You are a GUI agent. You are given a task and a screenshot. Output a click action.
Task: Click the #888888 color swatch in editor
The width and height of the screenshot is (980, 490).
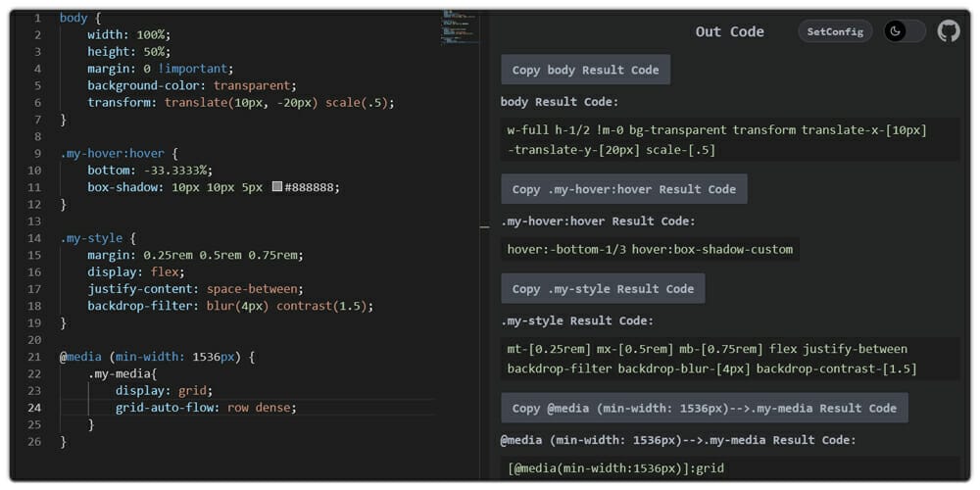coord(277,187)
